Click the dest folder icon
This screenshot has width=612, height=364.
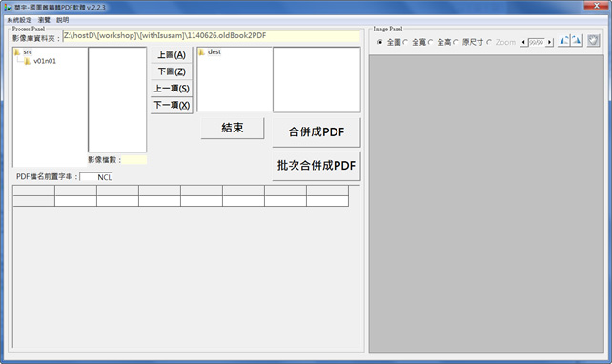tap(202, 51)
